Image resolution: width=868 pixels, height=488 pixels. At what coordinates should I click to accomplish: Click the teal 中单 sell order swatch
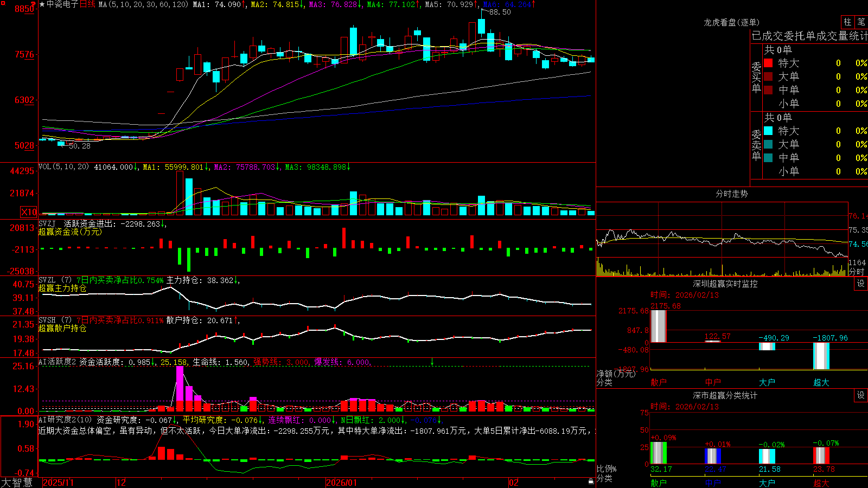[x=768, y=158]
